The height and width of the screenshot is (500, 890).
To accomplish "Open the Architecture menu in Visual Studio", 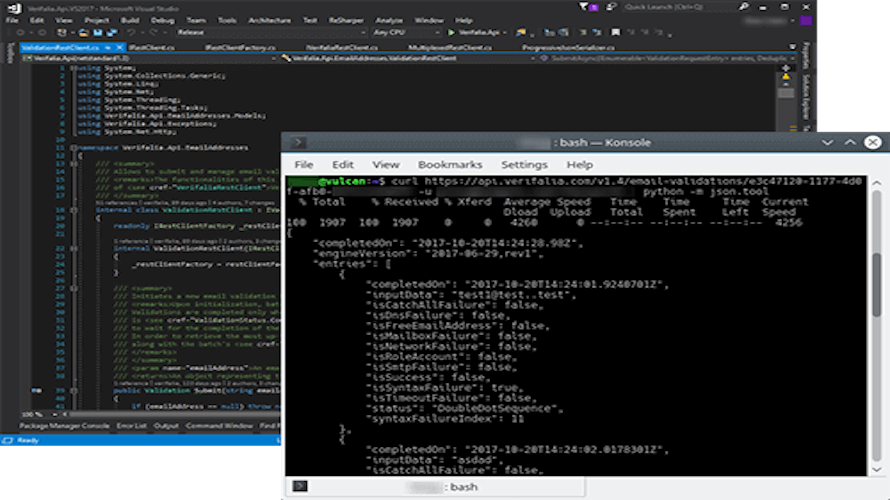I will 269,20.
